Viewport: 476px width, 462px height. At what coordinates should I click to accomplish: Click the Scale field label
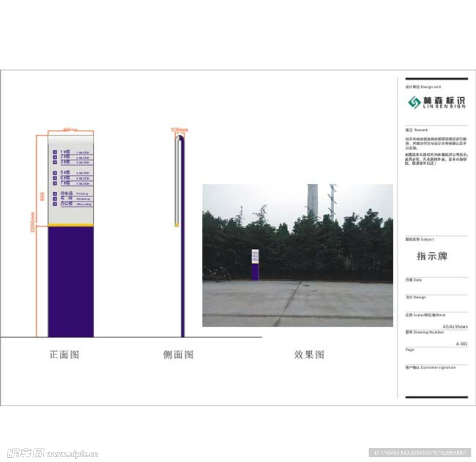click(425, 315)
